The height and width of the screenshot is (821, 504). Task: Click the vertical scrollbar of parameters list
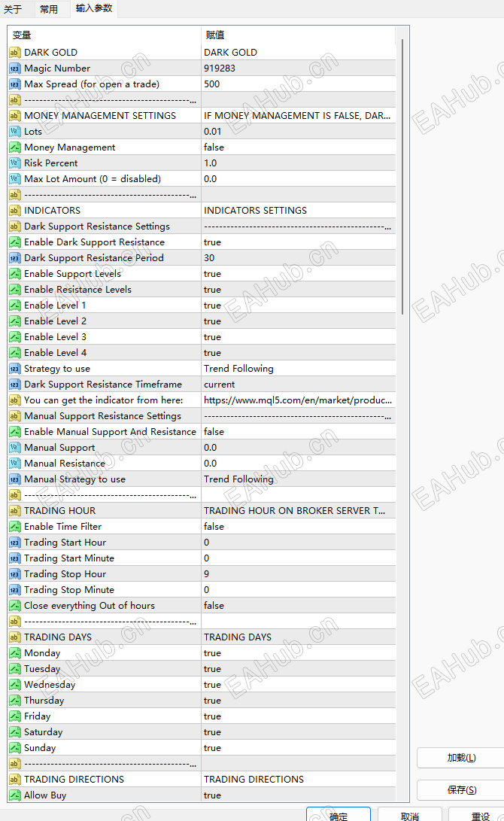point(402,176)
